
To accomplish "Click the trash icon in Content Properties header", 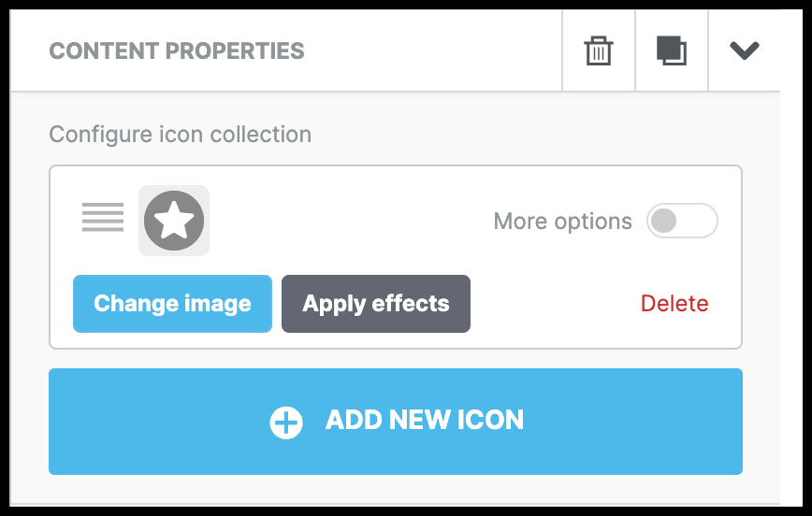I will click(x=599, y=51).
